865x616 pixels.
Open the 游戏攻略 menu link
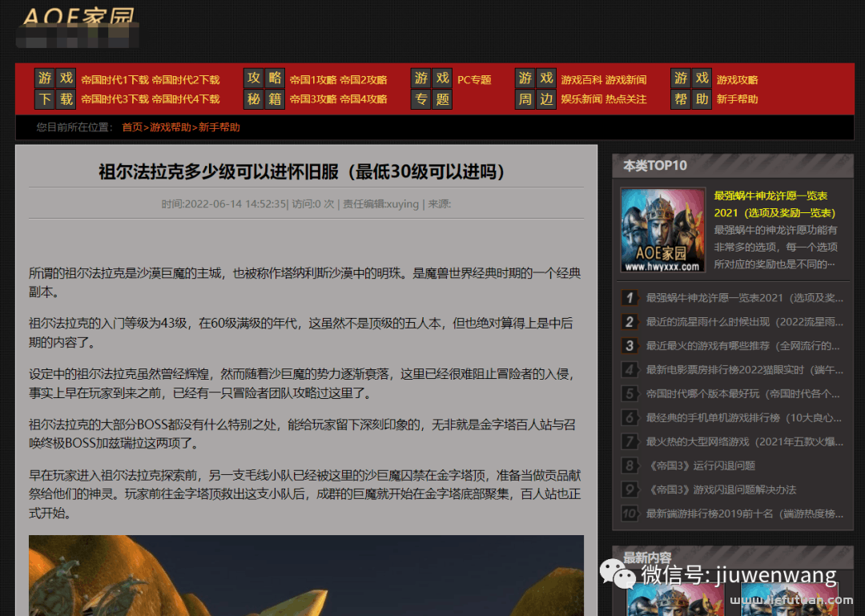click(737, 80)
